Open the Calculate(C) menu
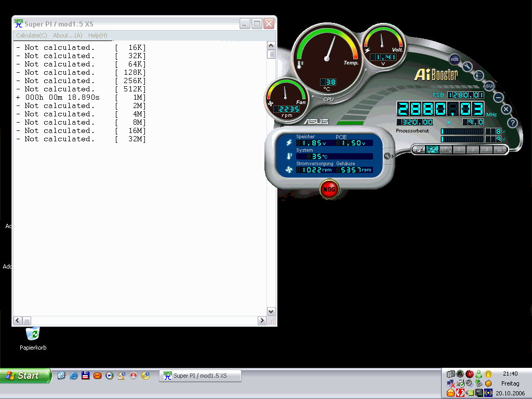This screenshot has width=532, height=399. pyautogui.click(x=32, y=35)
